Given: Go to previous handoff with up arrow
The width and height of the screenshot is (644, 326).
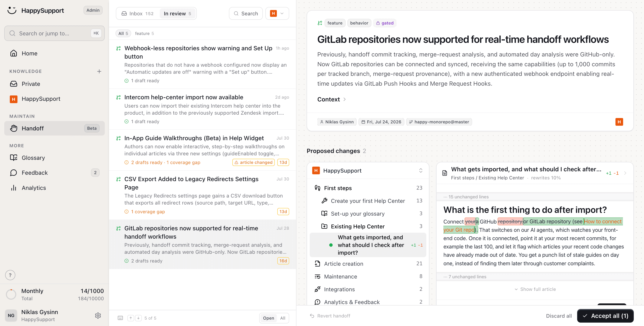Looking at the screenshot, I should [x=131, y=318].
